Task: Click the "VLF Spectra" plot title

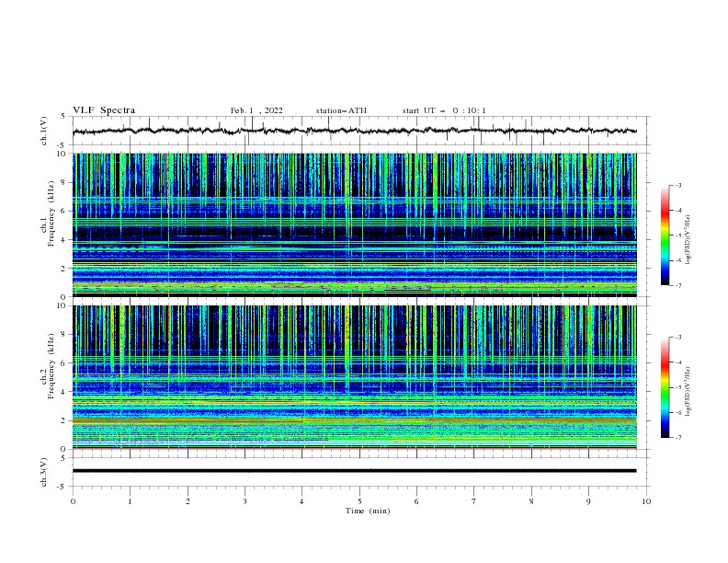Action: (x=104, y=110)
